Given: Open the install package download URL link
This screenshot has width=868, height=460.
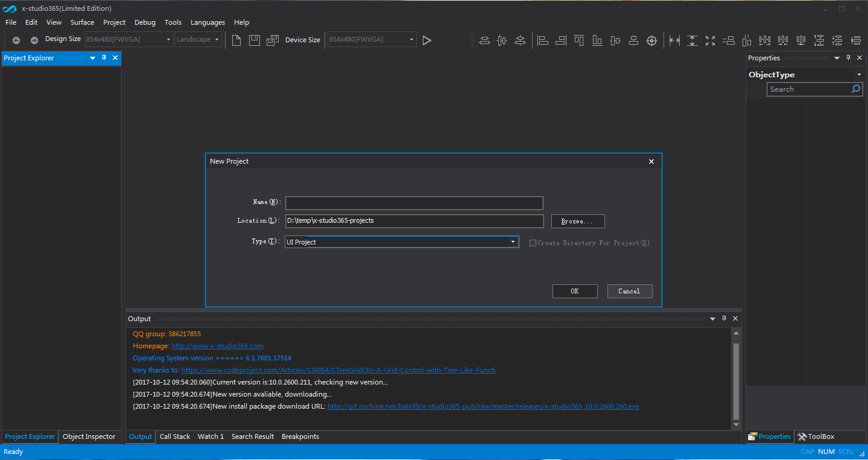Looking at the screenshot, I should 483,406.
